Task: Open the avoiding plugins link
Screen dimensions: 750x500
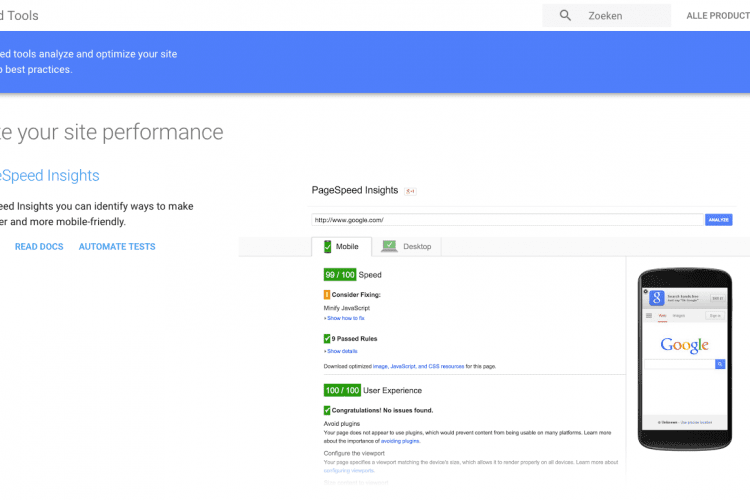Action: pos(400,441)
